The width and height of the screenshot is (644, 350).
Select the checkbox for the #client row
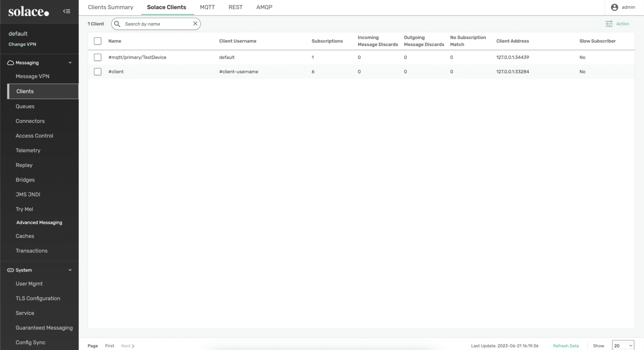(x=97, y=71)
